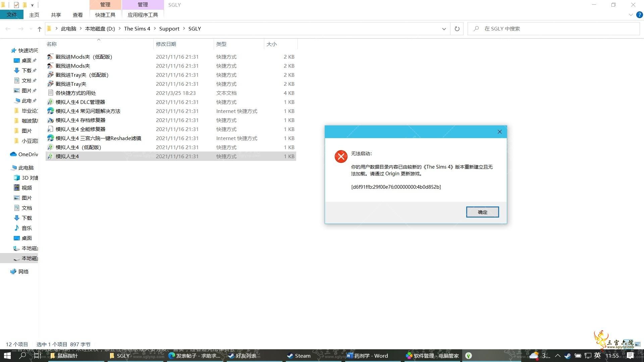Sort files by 类型 column
This screenshot has width=644, height=362.
[x=239, y=44]
